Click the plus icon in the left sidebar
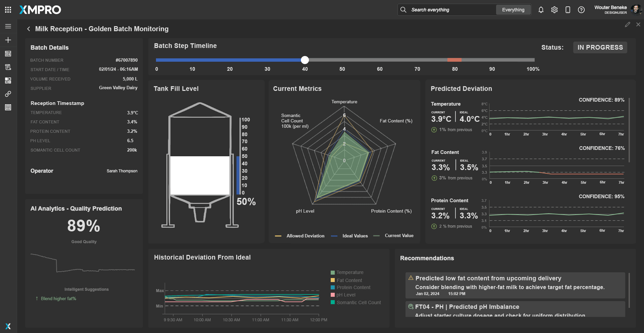Image resolution: width=644 pixels, height=333 pixels. pos(8,40)
